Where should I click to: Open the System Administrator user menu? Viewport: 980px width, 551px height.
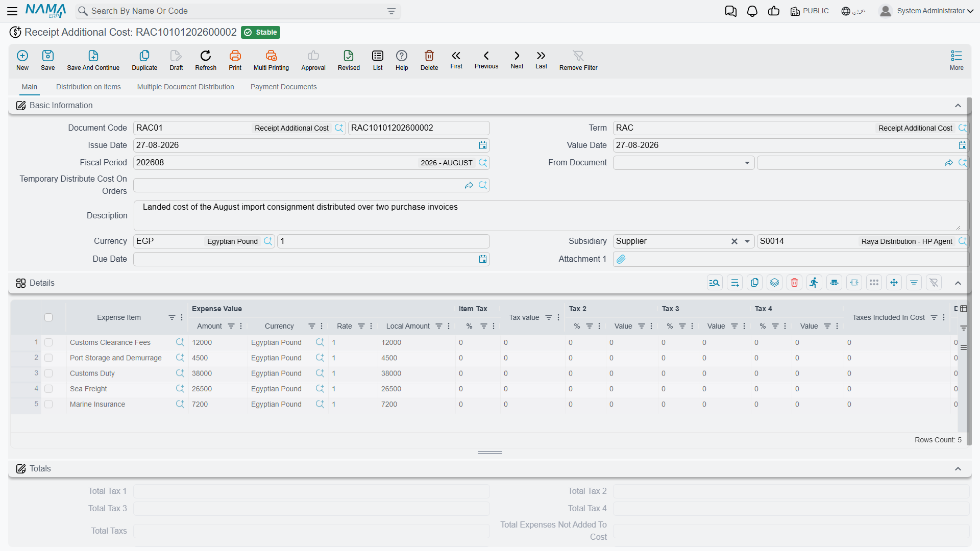tap(926, 11)
